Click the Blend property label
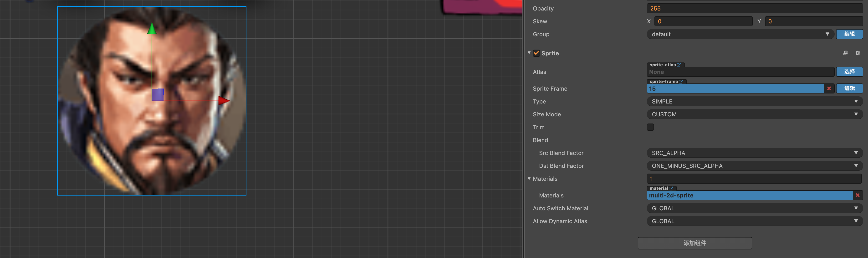The width and height of the screenshot is (868, 258). pyautogui.click(x=540, y=140)
